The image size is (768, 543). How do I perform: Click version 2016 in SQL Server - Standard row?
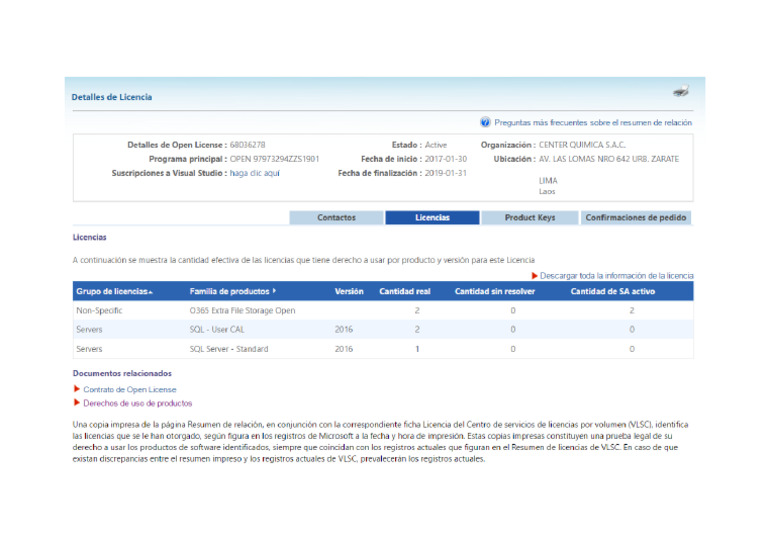[344, 349]
